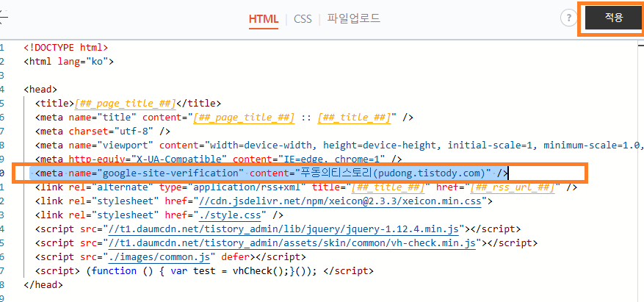The image size is (644, 302).
Task: Click the closing </head> tag line
Action: (x=43, y=285)
